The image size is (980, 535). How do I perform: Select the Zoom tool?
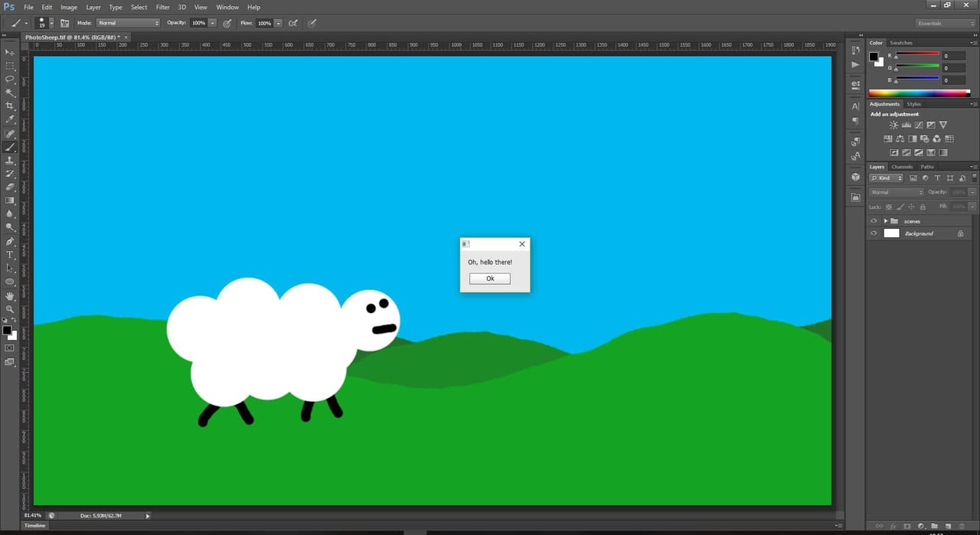10,308
